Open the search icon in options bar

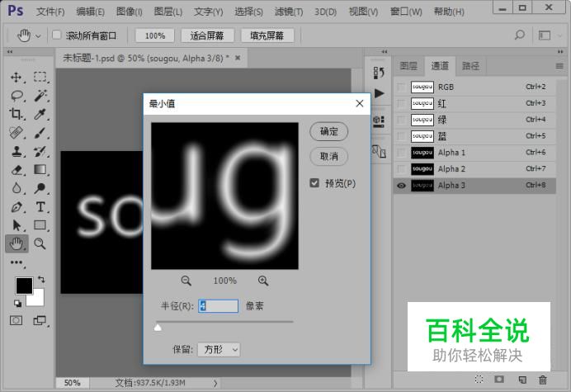pos(520,35)
